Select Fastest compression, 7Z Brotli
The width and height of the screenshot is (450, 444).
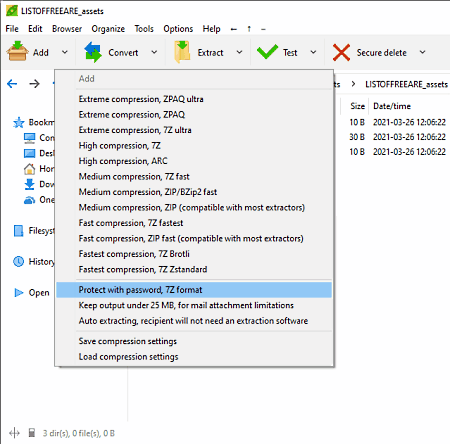pos(194,254)
